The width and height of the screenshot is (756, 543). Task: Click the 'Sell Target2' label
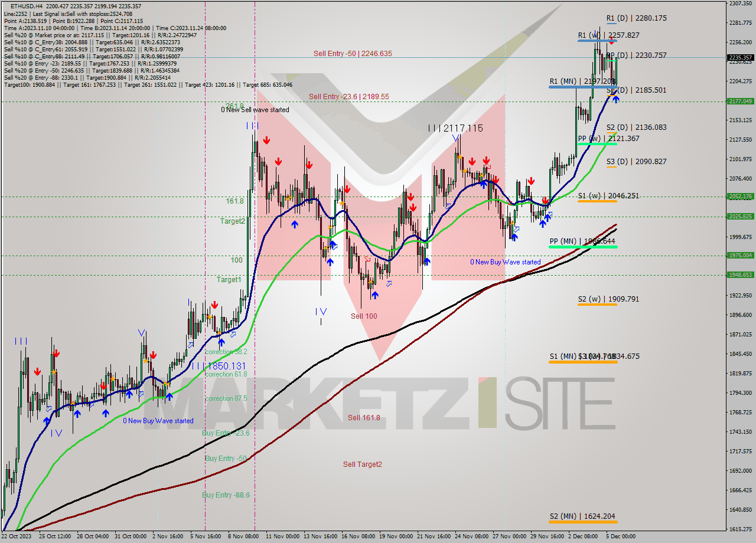coord(363,465)
